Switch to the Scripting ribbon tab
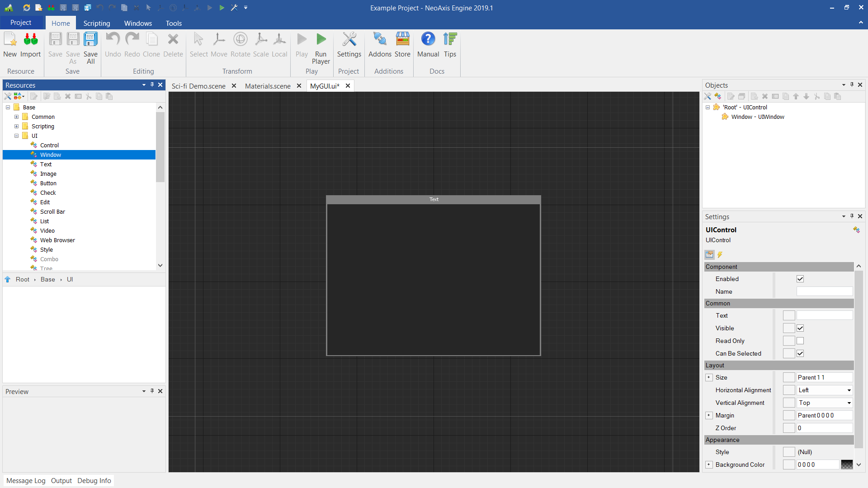 point(96,23)
